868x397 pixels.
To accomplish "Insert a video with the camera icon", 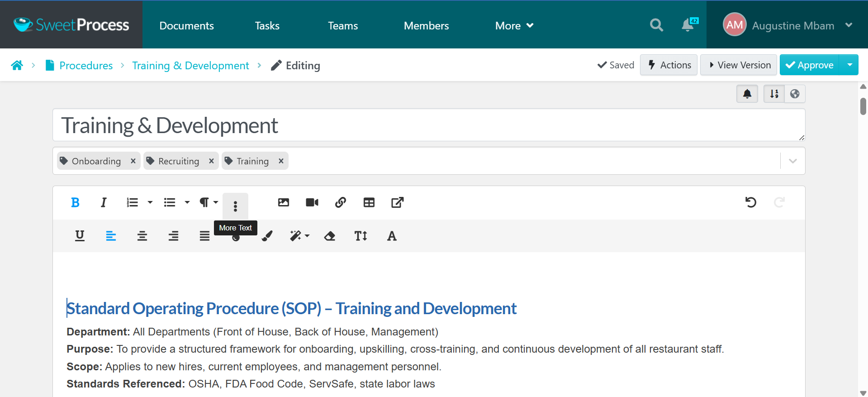I will (312, 202).
